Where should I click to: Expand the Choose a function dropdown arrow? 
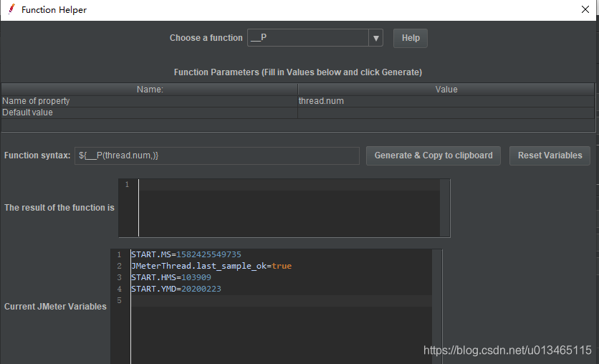375,38
